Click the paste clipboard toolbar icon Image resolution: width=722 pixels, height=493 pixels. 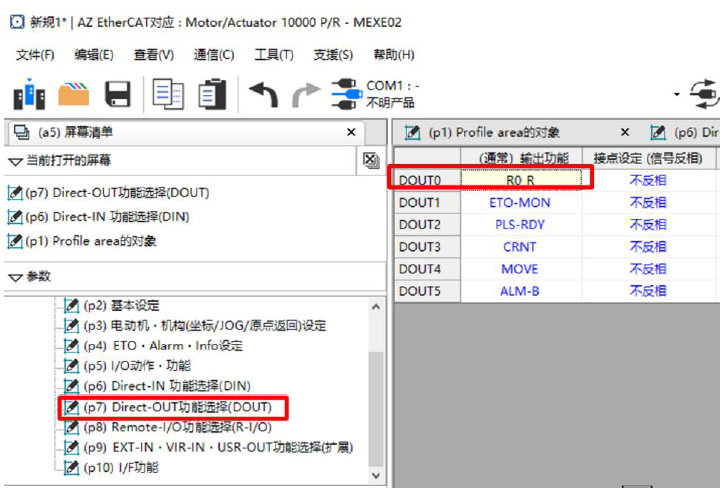pyautogui.click(x=212, y=95)
